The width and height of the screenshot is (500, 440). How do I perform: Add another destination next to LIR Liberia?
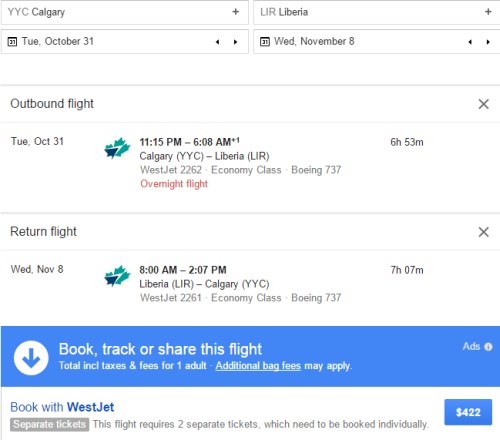tap(488, 12)
